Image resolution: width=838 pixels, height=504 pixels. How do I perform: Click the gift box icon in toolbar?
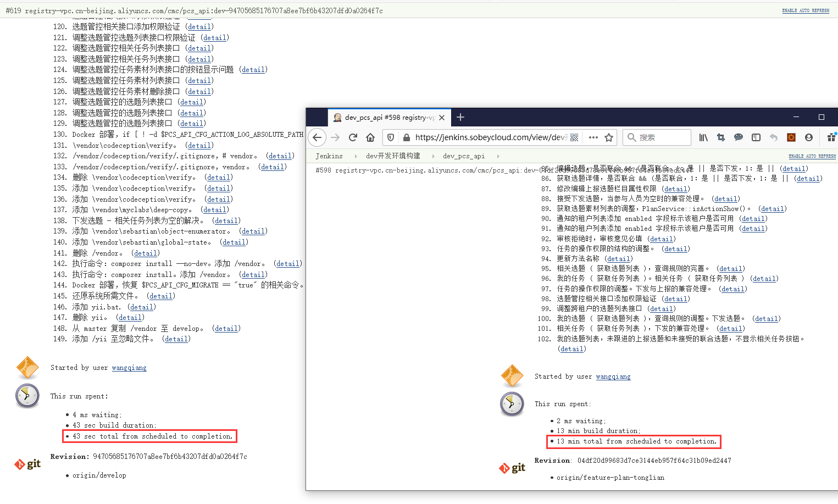click(x=831, y=137)
